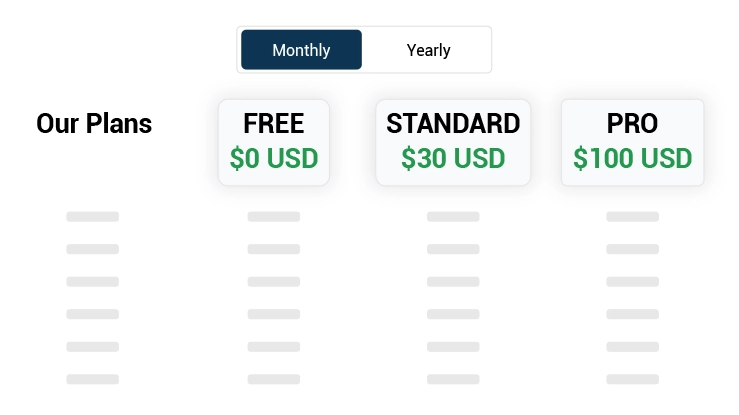The height and width of the screenshot is (415, 739).
Task: Click the $30 USD price
Action: 453,158
